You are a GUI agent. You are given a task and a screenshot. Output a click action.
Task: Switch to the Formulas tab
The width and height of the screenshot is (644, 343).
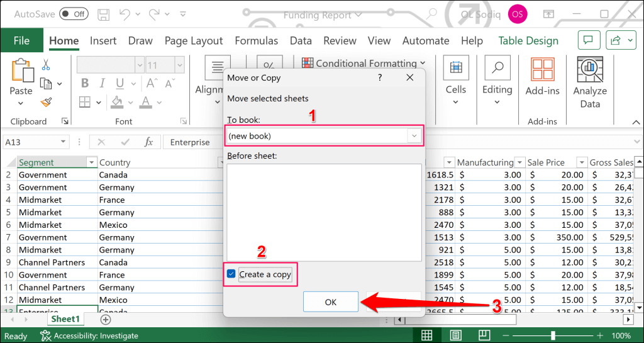coord(257,41)
